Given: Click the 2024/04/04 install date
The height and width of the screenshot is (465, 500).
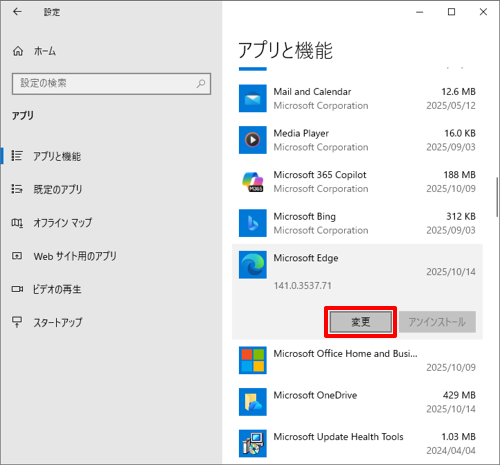Looking at the screenshot, I should click(451, 451).
